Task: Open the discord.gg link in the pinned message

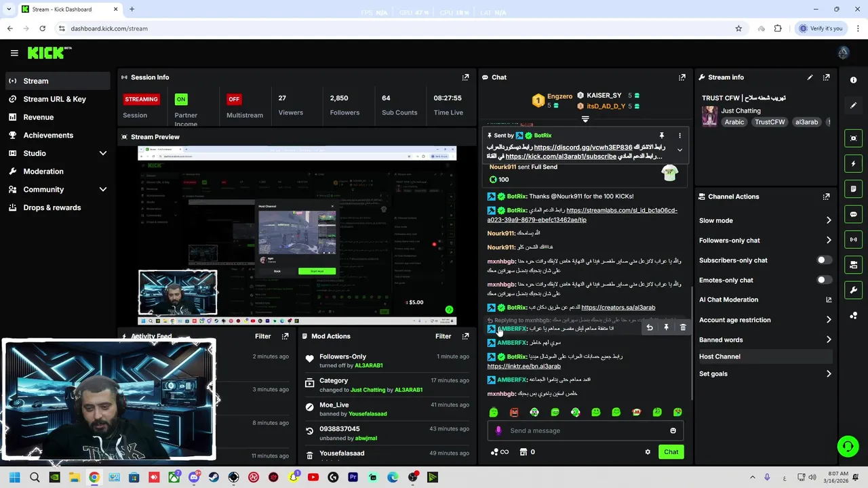Action: tap(583, 147)
